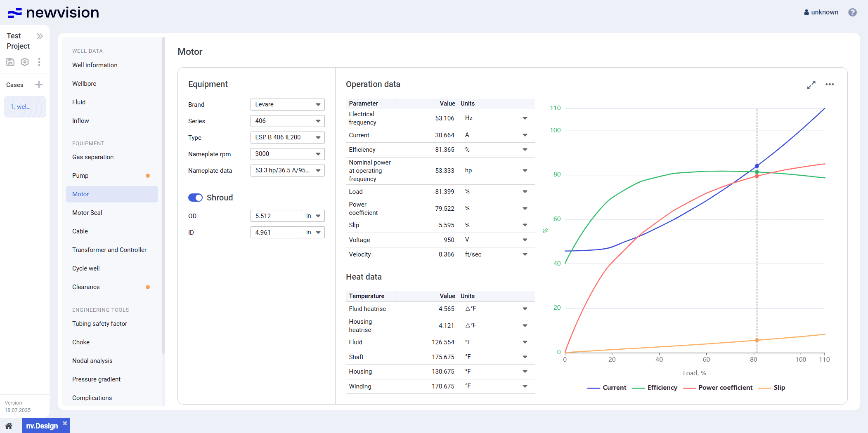868x433 pixels.
Task: Switch to the nv.Design tab
Action: coord(42,426)
